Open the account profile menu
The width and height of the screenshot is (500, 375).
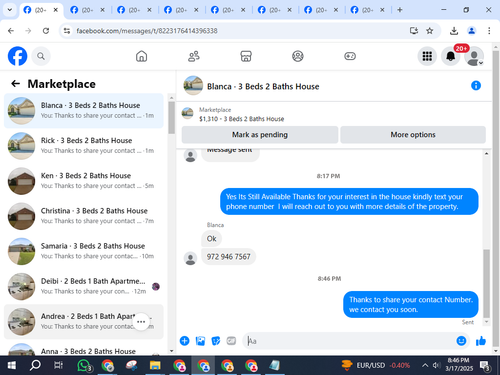click(474, 56)
